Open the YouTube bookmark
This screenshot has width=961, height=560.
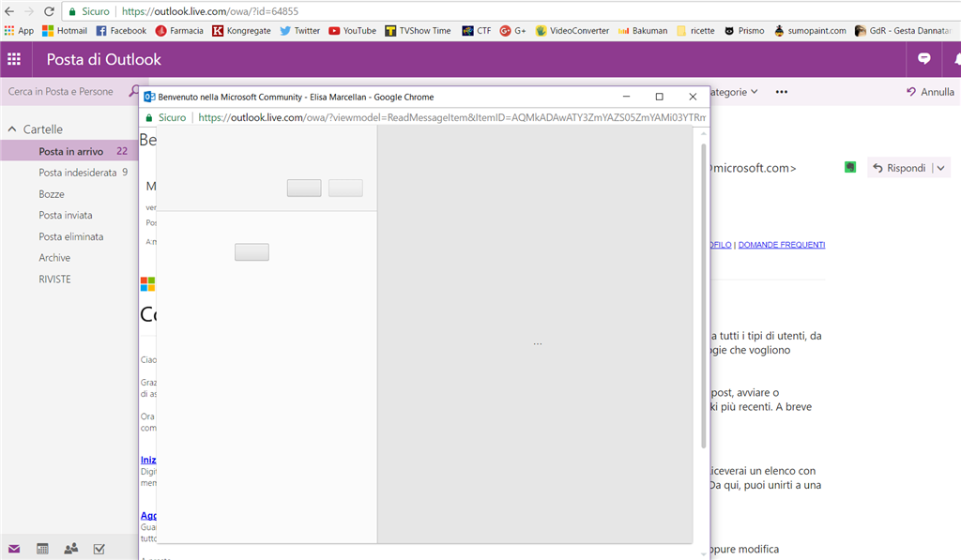353,31
